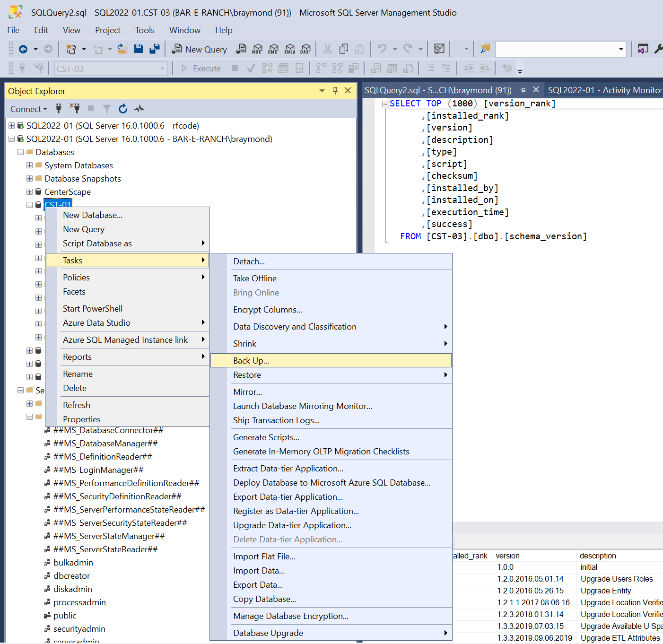Click the Open File folder icon
The height and width of the screenshot is (644, 663).
click(122, 49)
